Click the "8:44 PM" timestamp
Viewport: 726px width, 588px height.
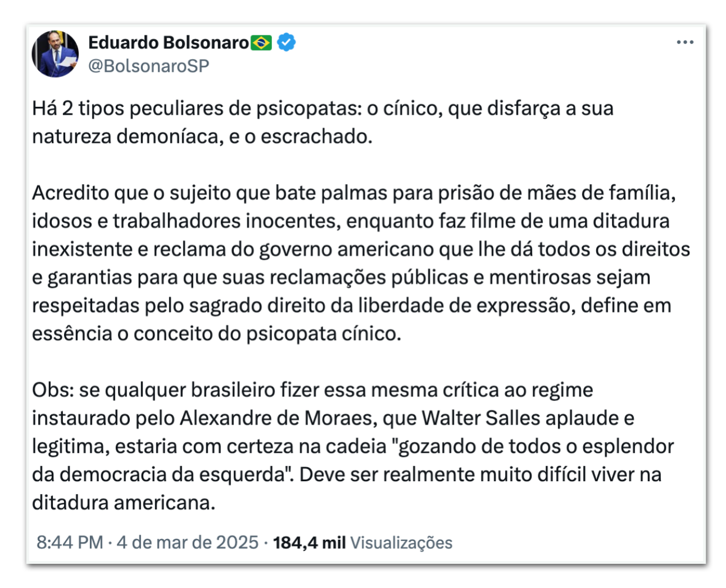tap(70, 542)
